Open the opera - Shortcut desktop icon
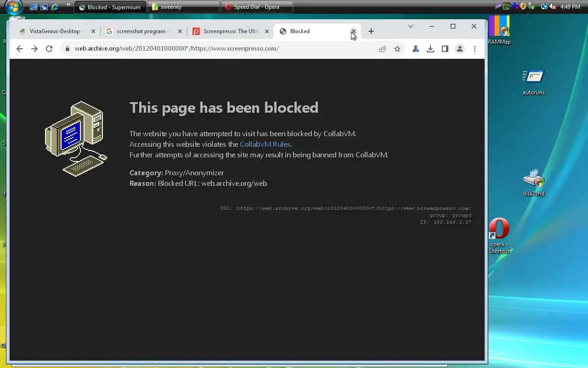 (x=499, y=236)
